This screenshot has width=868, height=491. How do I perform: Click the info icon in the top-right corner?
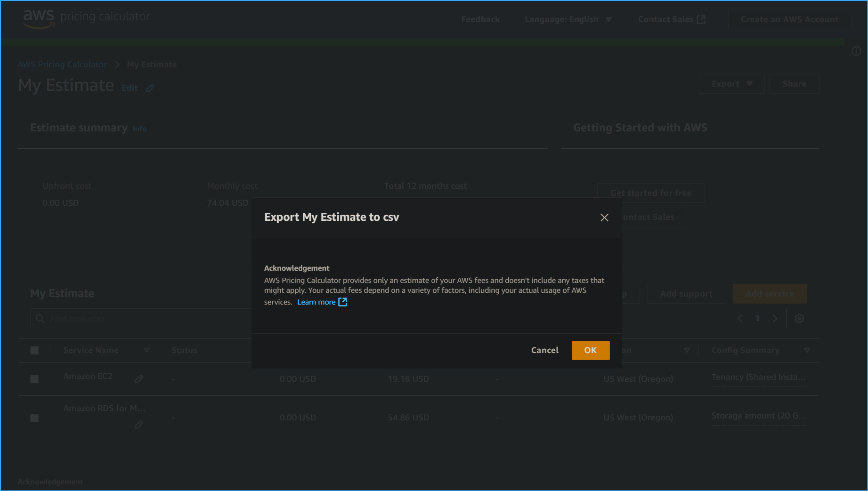tap(856, 51)
